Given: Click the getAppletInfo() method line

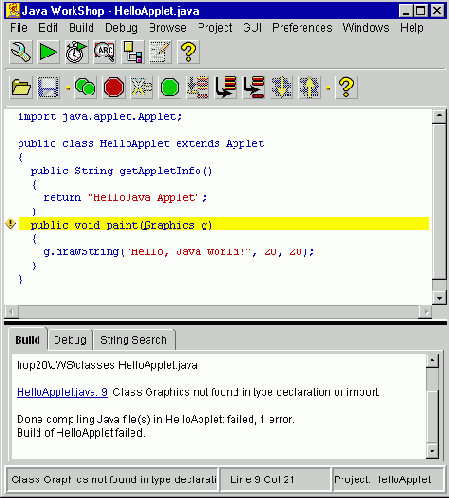Looking at the screenshot, I should [121, 171].
